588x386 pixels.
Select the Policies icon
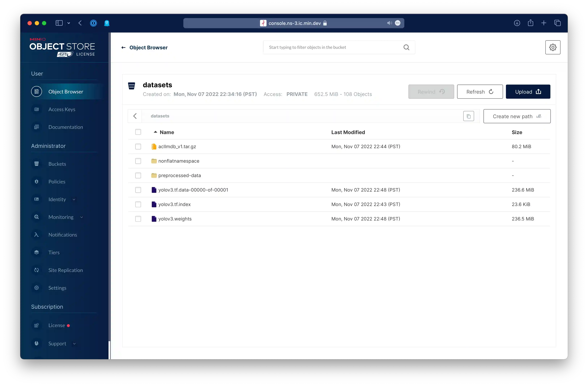37,181
